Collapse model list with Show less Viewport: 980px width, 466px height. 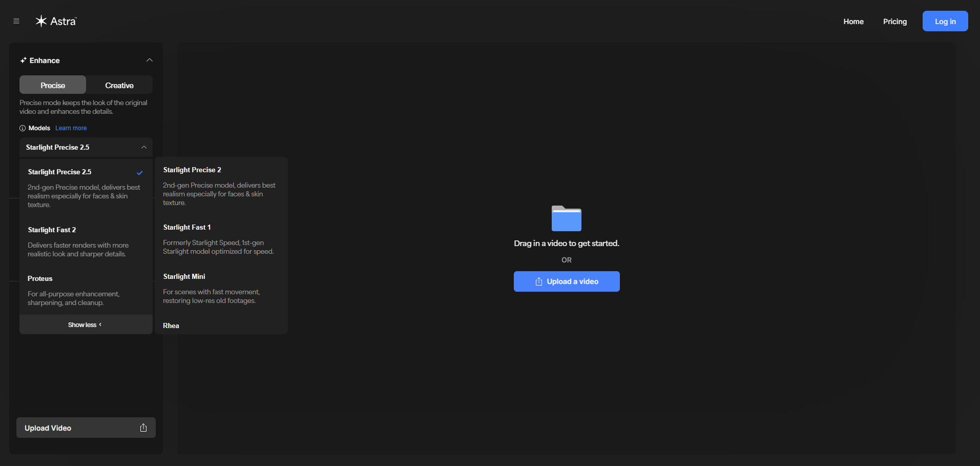pyautogui.click(x=86, y=325)
